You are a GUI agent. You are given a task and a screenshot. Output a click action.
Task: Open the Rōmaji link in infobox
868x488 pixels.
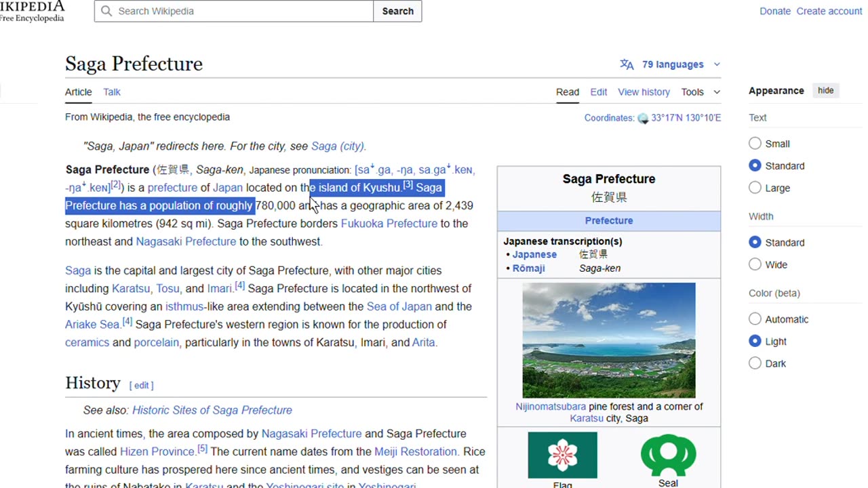point(529,268)
